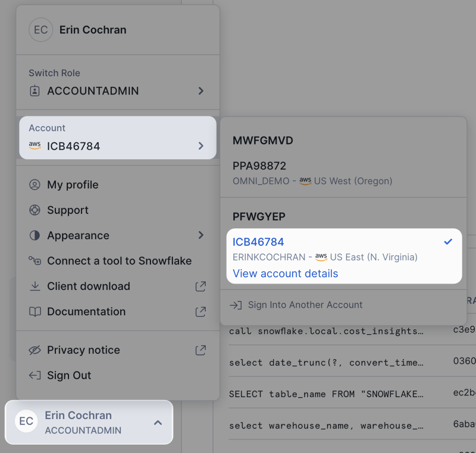
Task: Click the Sign Out exit icon
Action: [x=35, y=375]
